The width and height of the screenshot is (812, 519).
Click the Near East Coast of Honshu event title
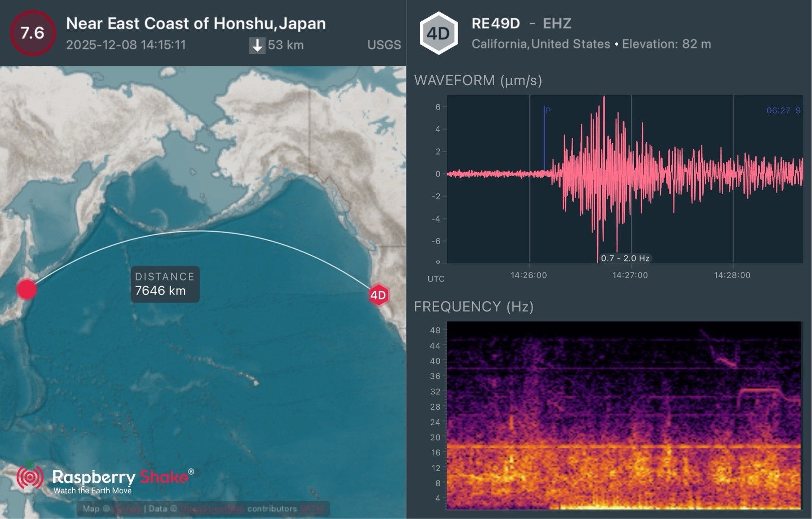click(x=196, y=23)
